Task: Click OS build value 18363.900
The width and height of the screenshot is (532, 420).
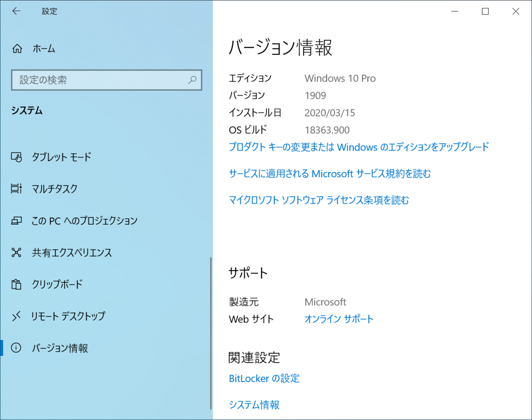Action: click(x=327, y=130)
